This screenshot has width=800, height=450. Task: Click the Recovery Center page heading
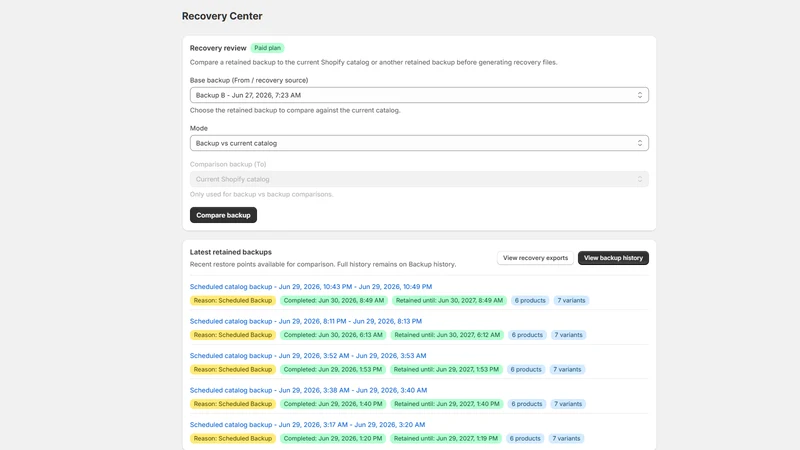(x=222, y=16)
